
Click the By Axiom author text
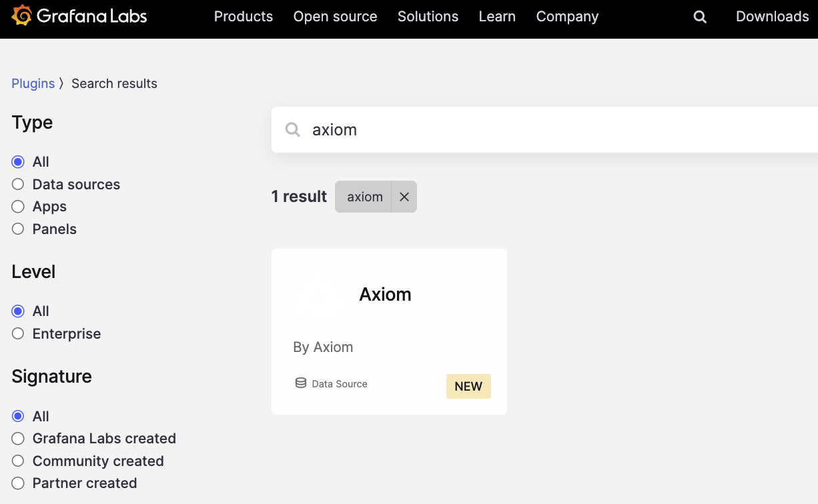click(x=323, y=347)
